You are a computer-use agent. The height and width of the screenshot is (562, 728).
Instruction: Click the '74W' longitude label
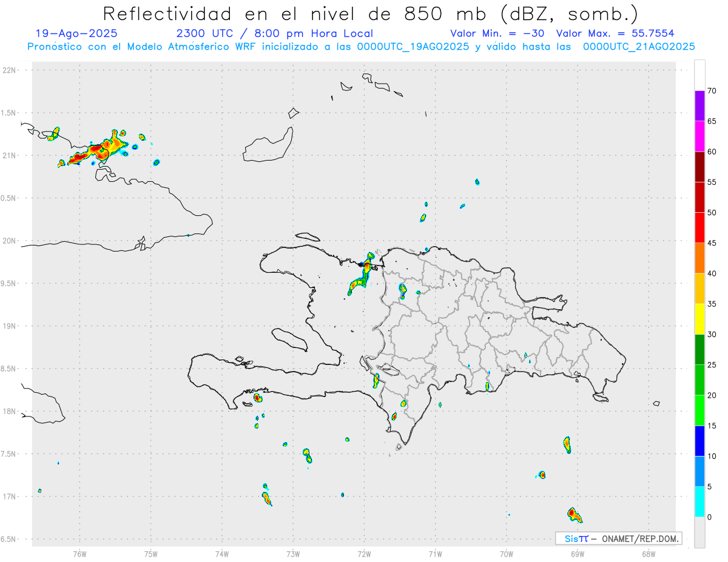tap(222, 554)
